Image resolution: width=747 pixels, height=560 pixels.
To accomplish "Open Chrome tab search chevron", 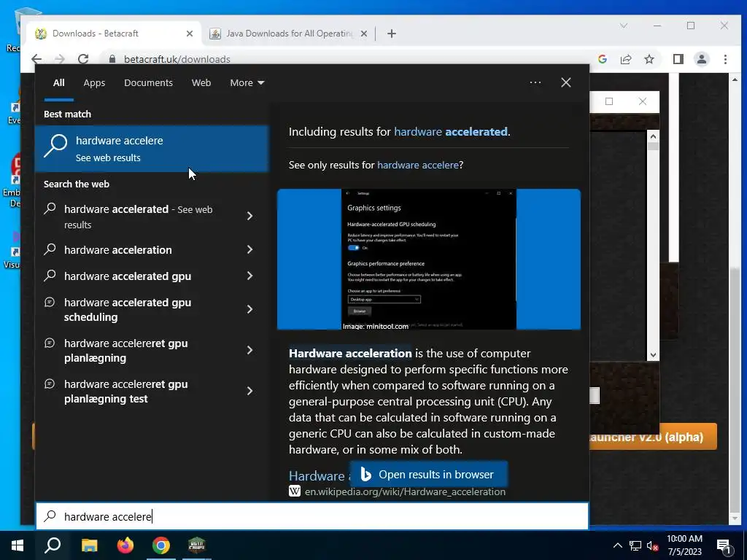I will pos(624,26).
